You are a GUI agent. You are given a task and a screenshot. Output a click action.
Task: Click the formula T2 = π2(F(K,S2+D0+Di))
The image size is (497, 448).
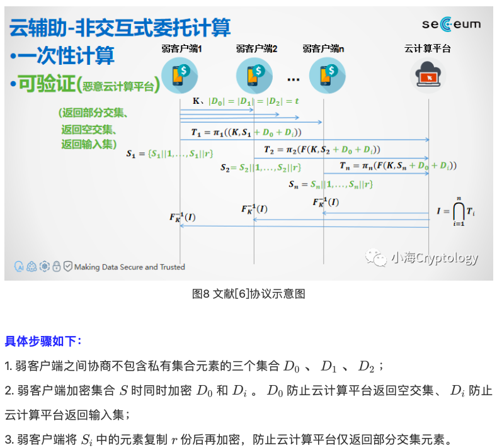pyautogui.click(x=322, y=150)
